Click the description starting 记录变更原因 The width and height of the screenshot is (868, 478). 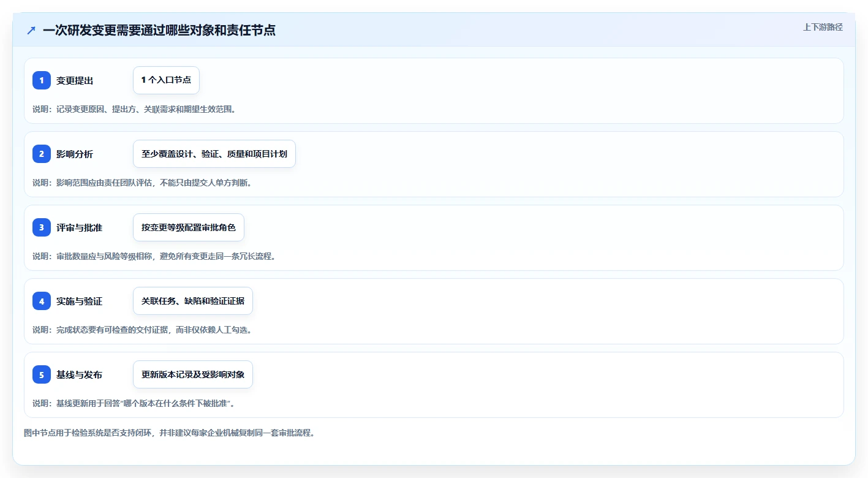(134, 109)
